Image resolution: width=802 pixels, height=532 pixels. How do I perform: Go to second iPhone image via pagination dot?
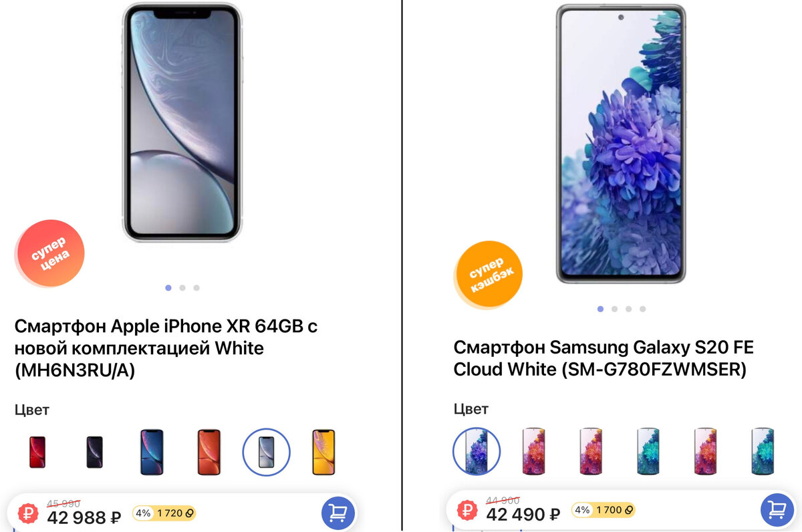(182, 288)
